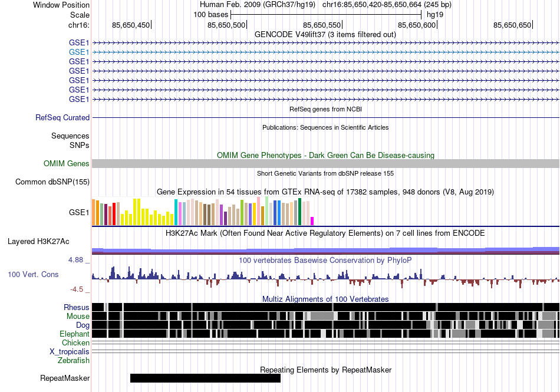
Task: Click the 'RefSeq genes from NCBI' title
Action: tap(325, 109)
